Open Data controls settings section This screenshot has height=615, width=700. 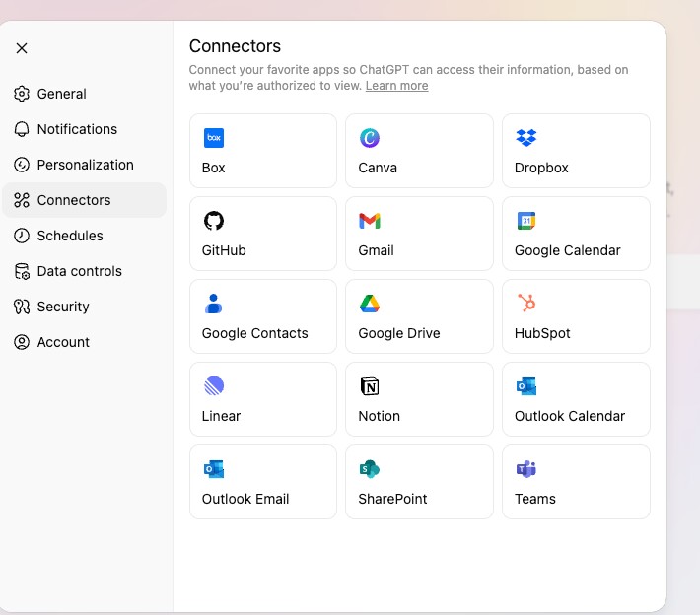click(79, 271)
